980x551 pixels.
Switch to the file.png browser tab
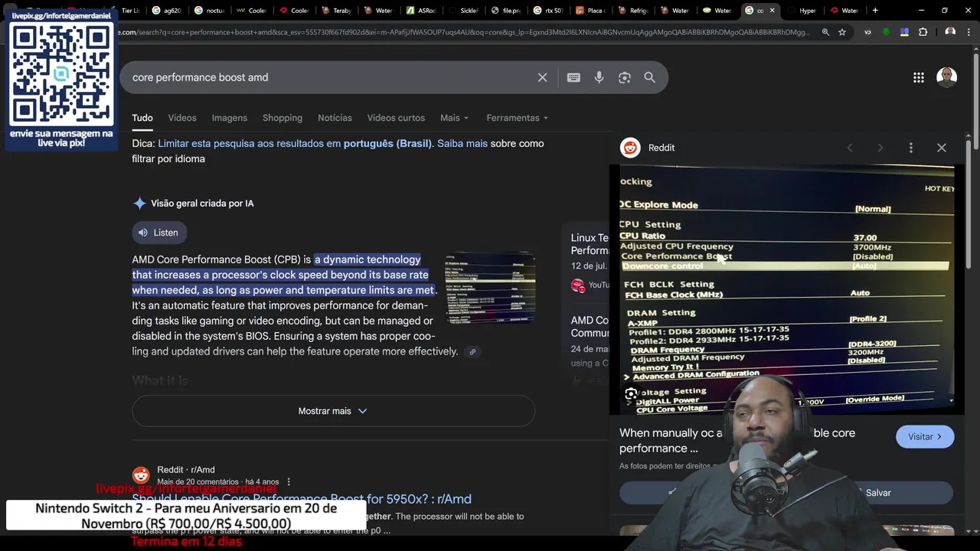[x=505, y=11]
